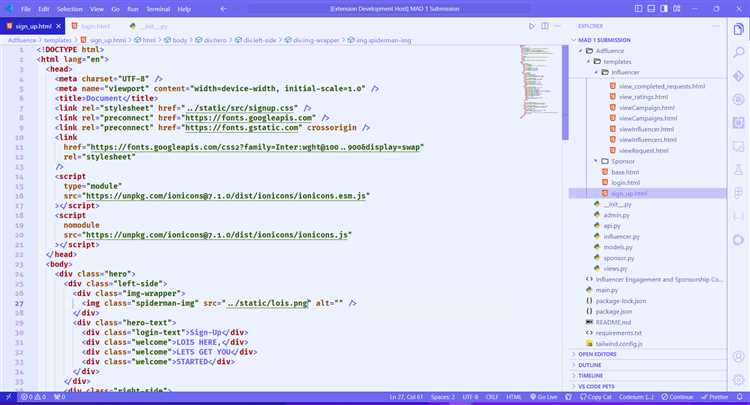The image size is (750, 405).
Task: Click the Ln 27 cursor position indicator
Action: click(x=406, y=397)
